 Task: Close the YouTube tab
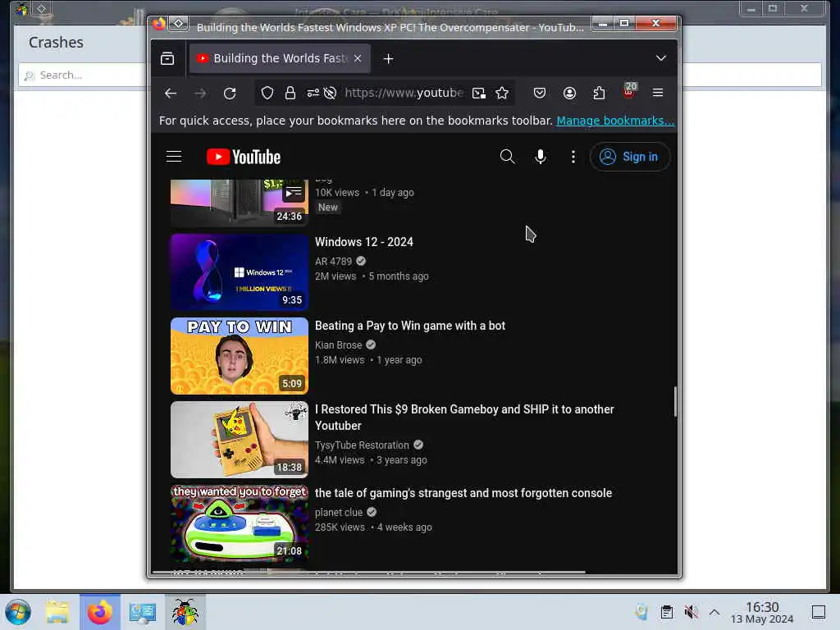[358, 58]
